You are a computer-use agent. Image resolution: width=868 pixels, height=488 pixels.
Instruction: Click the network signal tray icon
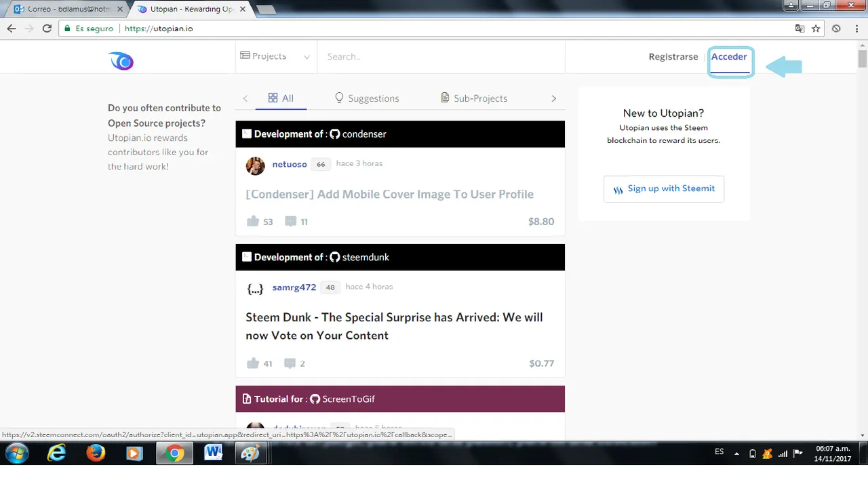(x=783, y=453)
